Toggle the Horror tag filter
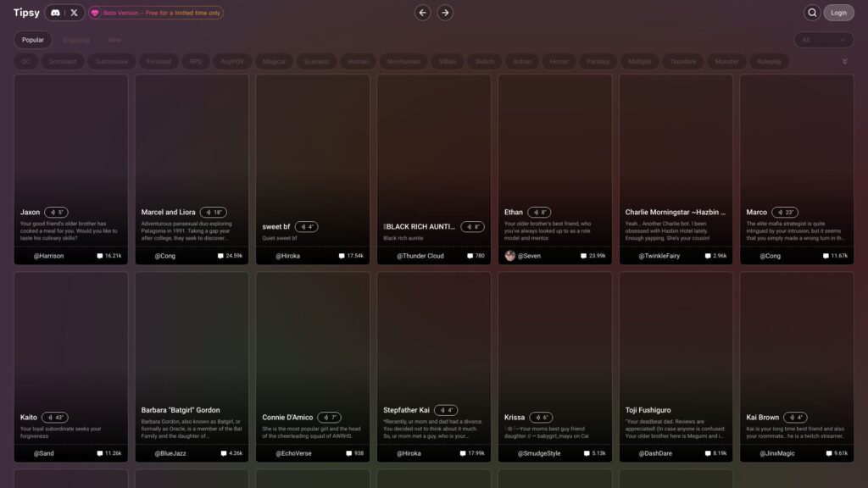 click(559, 61)
